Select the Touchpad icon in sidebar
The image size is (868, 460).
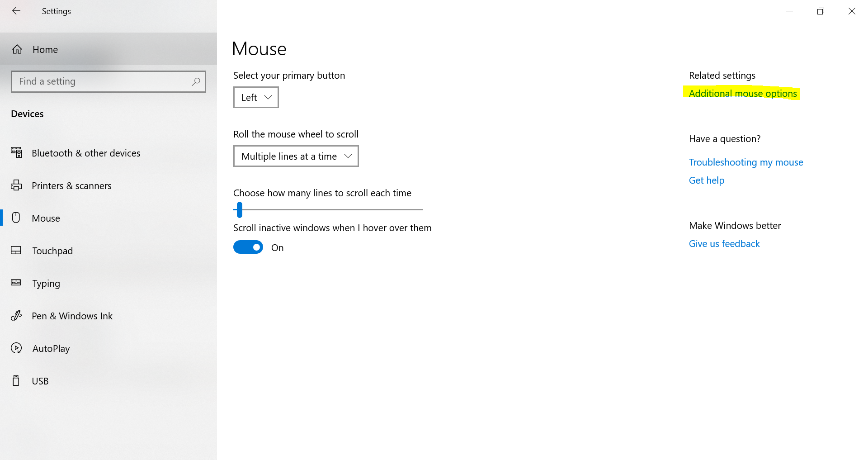(x=16, y=251)
